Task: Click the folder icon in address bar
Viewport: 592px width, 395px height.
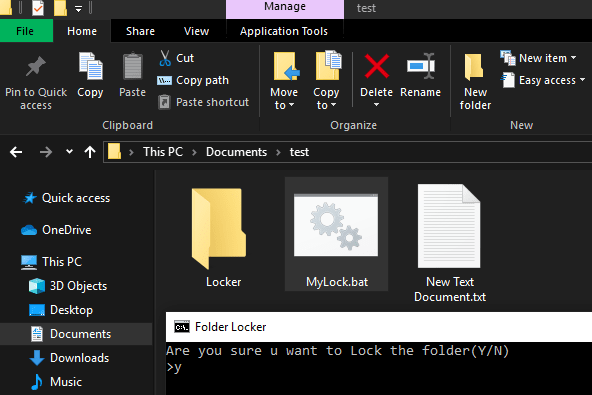Action: [x=114, y=151]
